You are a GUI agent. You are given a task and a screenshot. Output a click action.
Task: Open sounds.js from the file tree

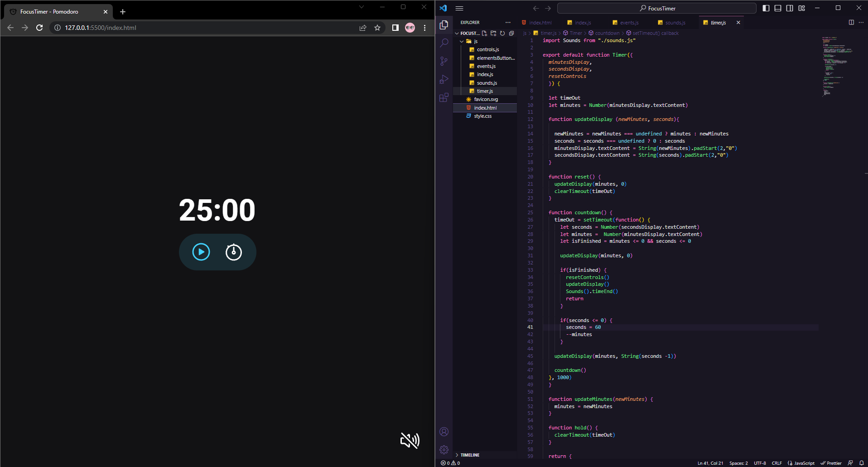click(487, 83)
